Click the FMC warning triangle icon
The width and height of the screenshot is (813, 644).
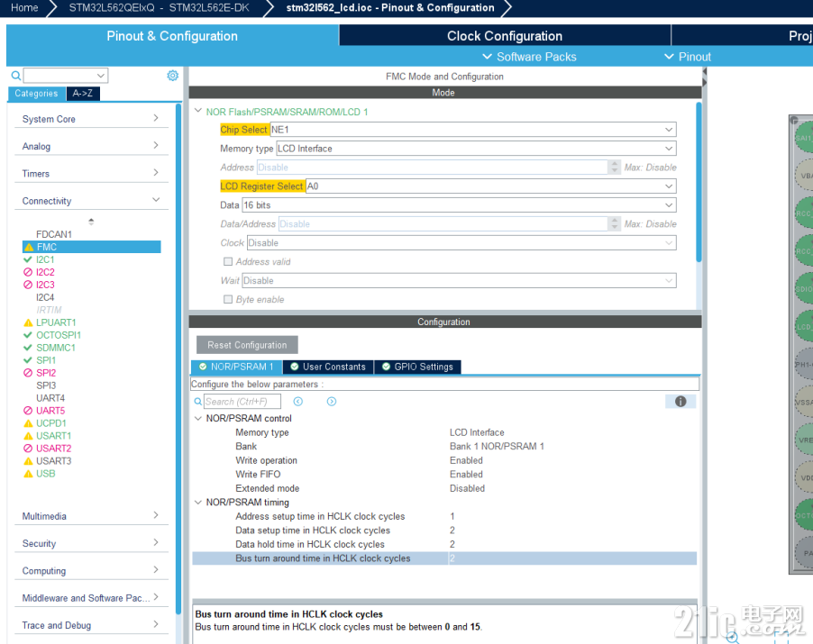[x=29, y=247]
